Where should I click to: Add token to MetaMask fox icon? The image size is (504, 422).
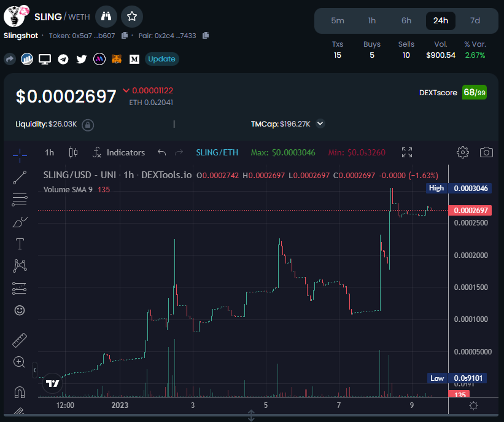117,59
